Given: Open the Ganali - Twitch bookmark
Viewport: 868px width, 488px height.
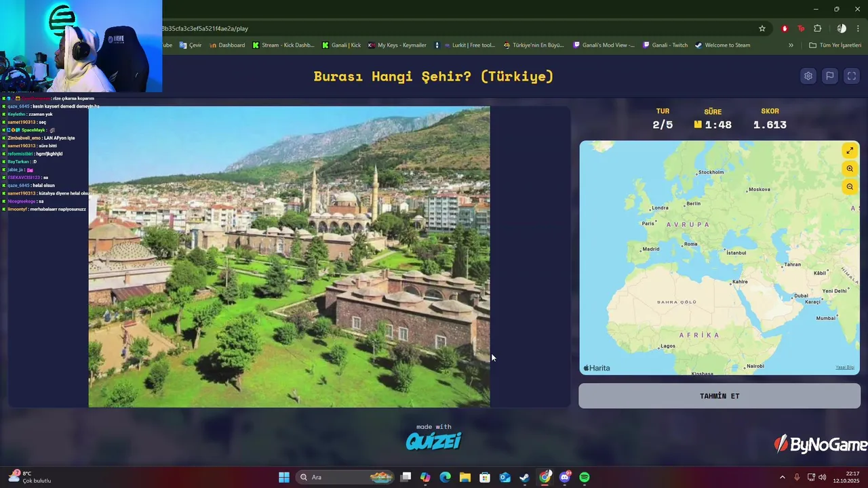Looking at the screenshot, I should click(x=665, y=45).
